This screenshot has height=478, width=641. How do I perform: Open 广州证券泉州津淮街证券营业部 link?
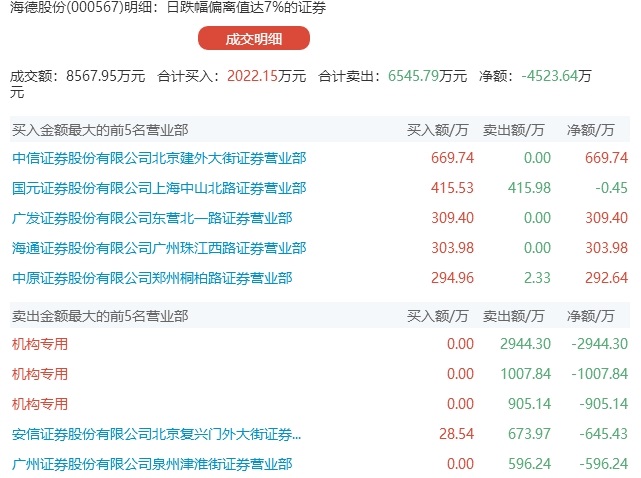[152, 464]
